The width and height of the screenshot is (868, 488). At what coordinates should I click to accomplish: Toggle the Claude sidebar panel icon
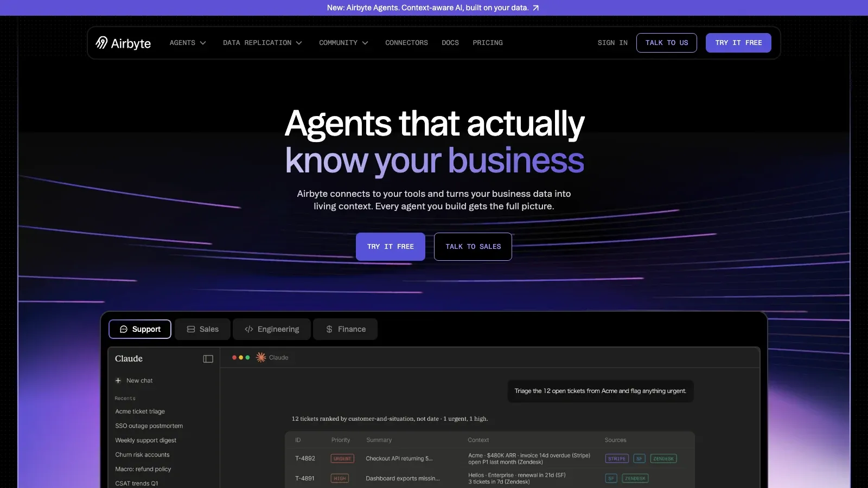coord(208,359)
